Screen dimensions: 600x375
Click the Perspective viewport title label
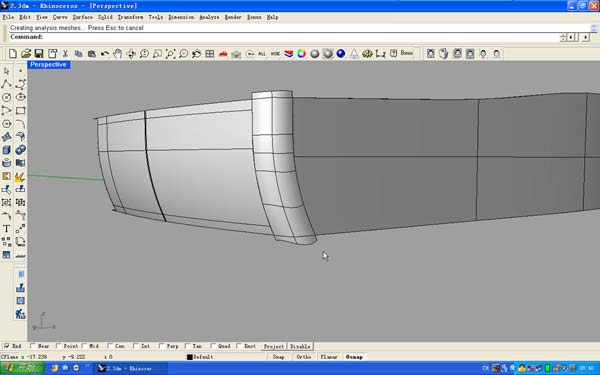pyautogui.click(x=48, y=65)
